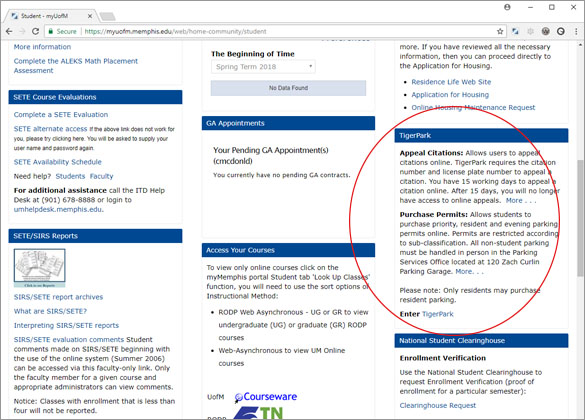Open the Chrome three-dot menu
This screenshot has width=585, height=420.
[x=576, y=31]
